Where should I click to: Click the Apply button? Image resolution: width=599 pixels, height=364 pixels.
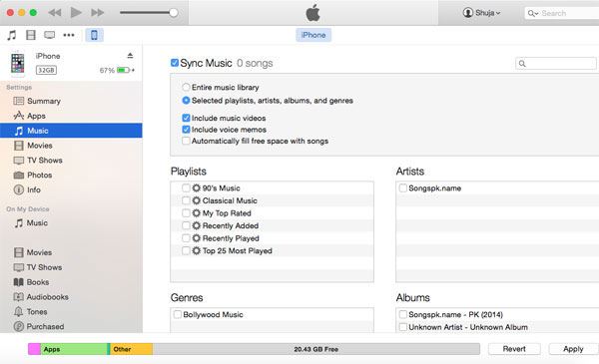point(573,349)
